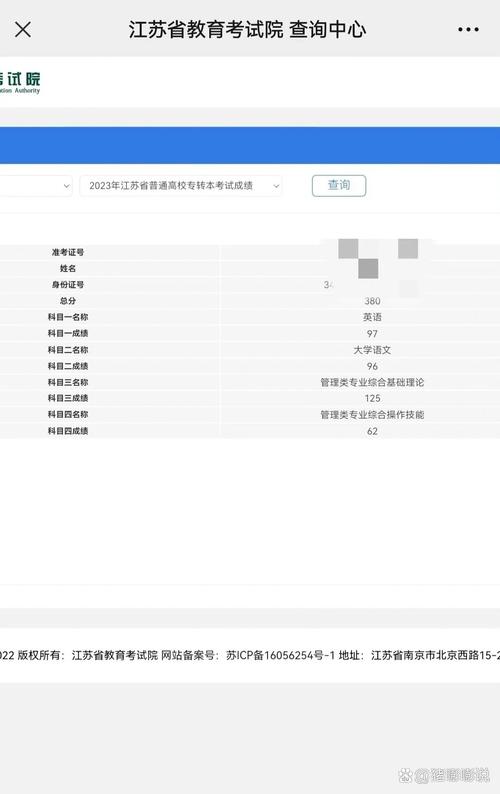Click the subject value 英语
This screenshot has height=794, width=500.
(372, 317)
